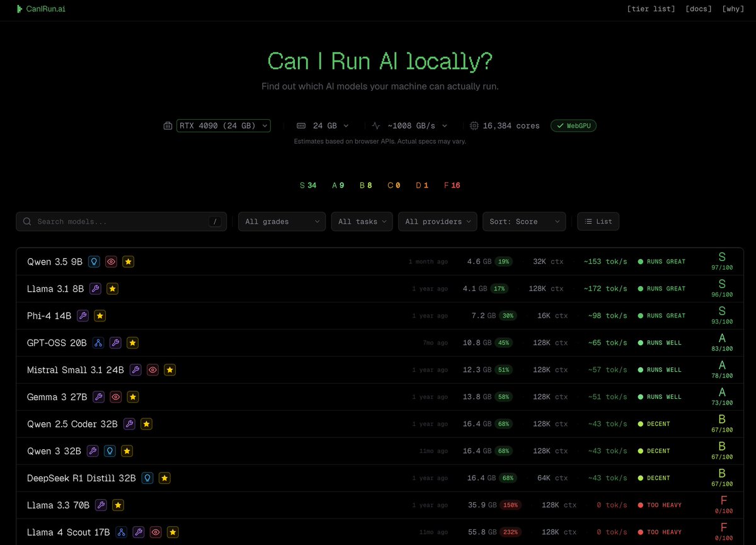756x545 pixels.
Task: Click the eye icon on Gemma 3 27B
Action: pos(115,397)
